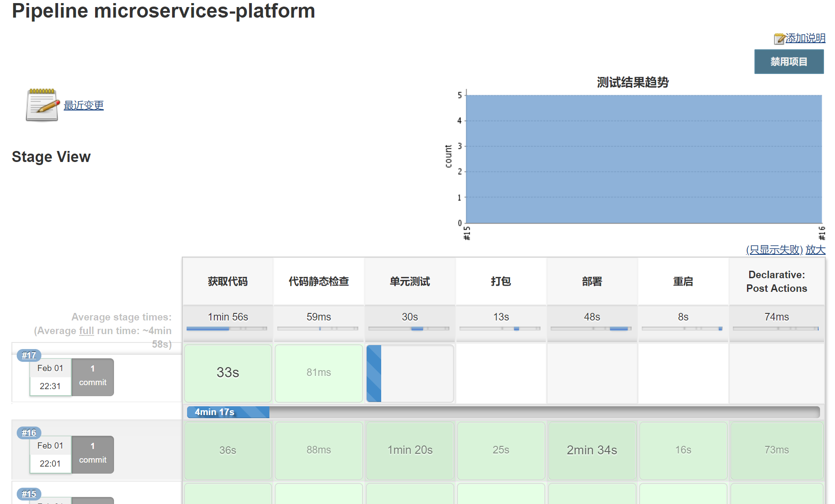Image resolution: width=835 pixels, height=504 pixels.
Task: Click the 部署 stage column header
Action: 592,281
